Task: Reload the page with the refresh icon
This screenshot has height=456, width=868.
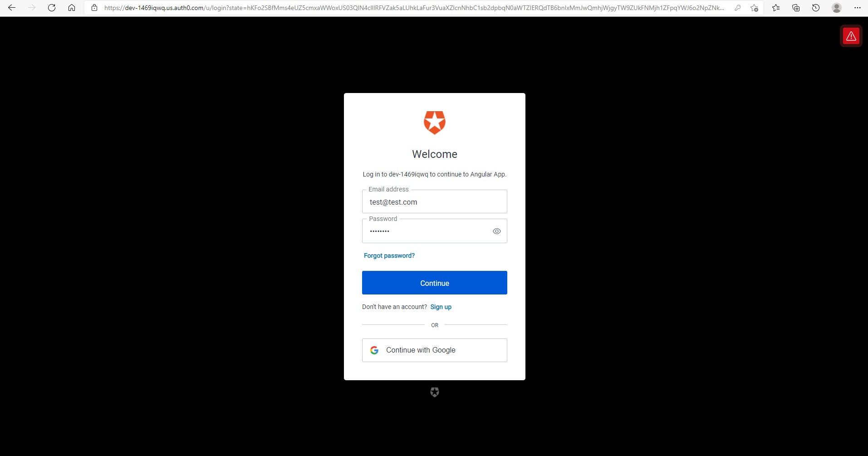Action: point(52,8)
